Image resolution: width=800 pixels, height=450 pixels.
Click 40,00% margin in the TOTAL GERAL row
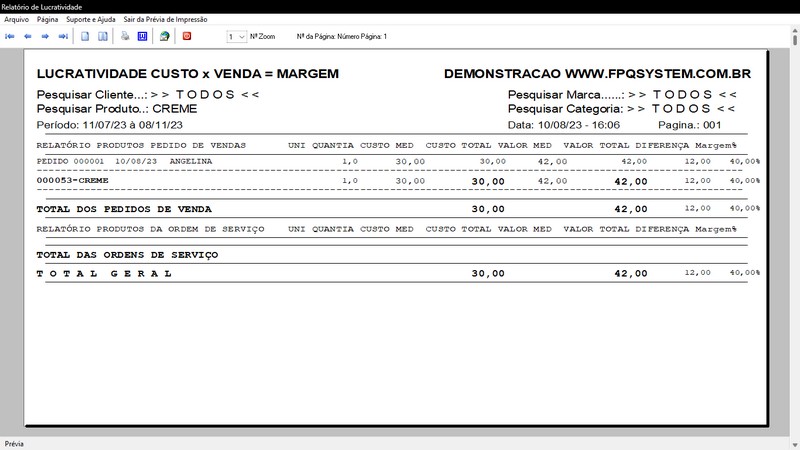pos(744,273)
